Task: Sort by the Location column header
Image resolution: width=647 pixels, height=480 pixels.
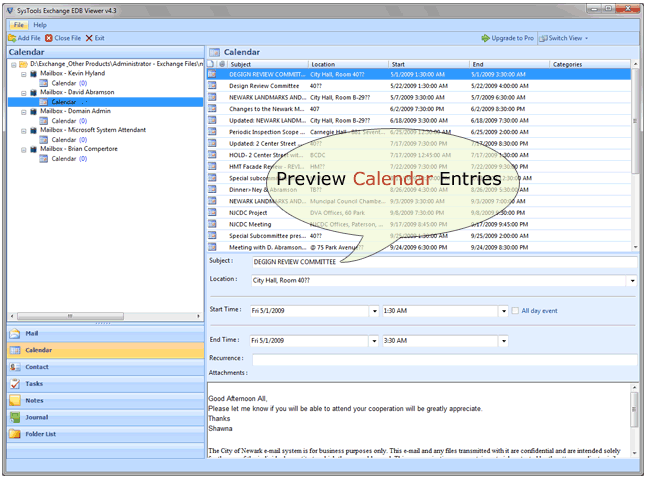Action: (x=348, y=64)
